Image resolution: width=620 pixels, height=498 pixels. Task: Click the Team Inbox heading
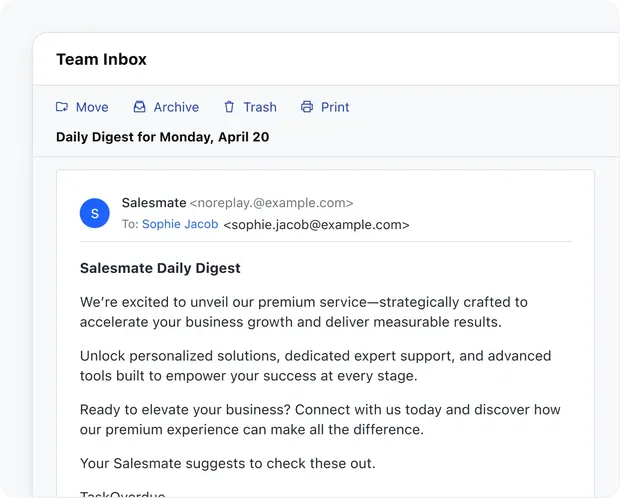point(101,59)
